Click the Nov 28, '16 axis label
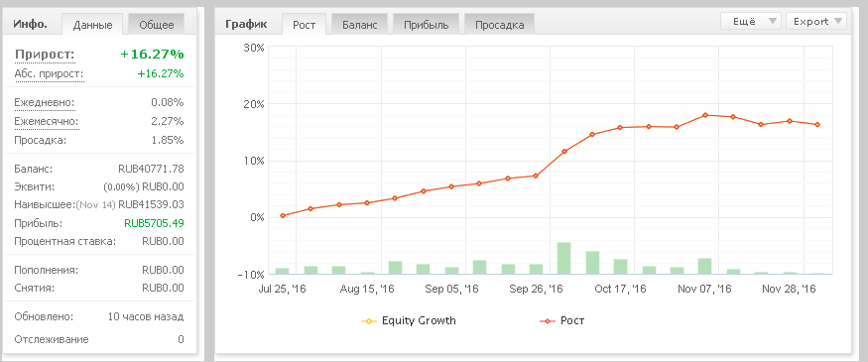This screenshot has height=362, width=868. click(790, 289)
